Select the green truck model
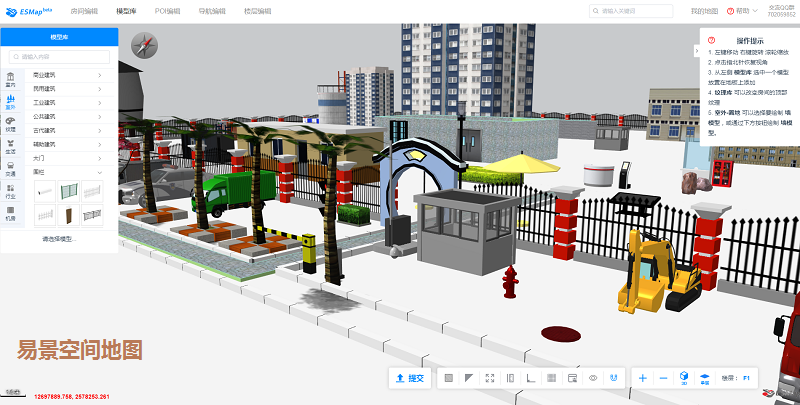 click(x=234, y=193)
